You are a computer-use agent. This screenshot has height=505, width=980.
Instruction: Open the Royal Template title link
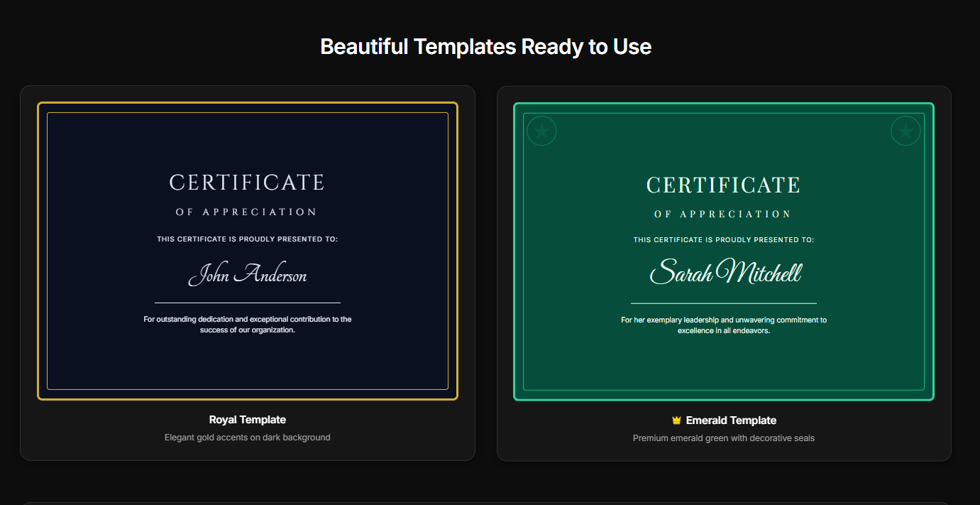click(248, 419)
